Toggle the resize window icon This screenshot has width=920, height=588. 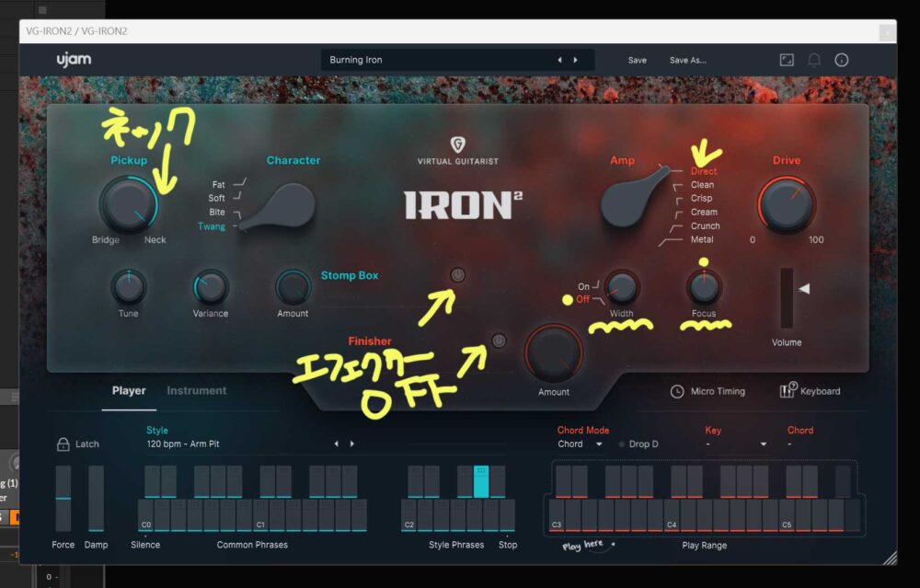pos(787,60)
